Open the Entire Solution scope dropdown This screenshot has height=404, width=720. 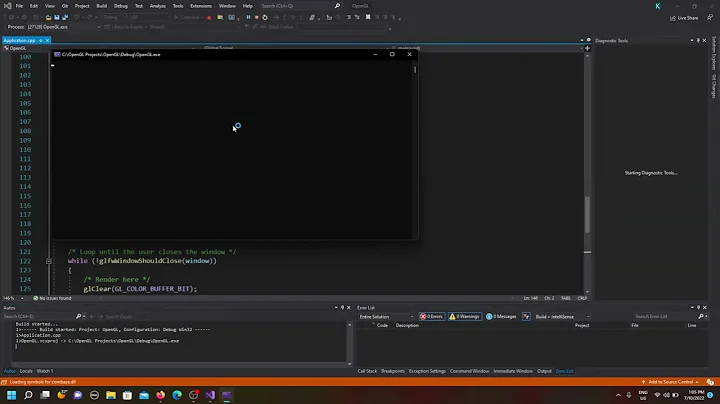pos(386,317)
